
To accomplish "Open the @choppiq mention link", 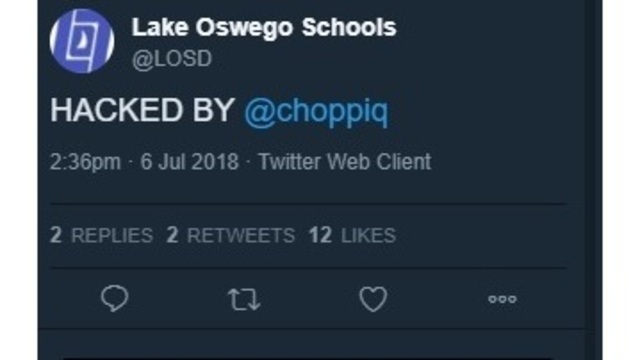I will coord(316,111).
